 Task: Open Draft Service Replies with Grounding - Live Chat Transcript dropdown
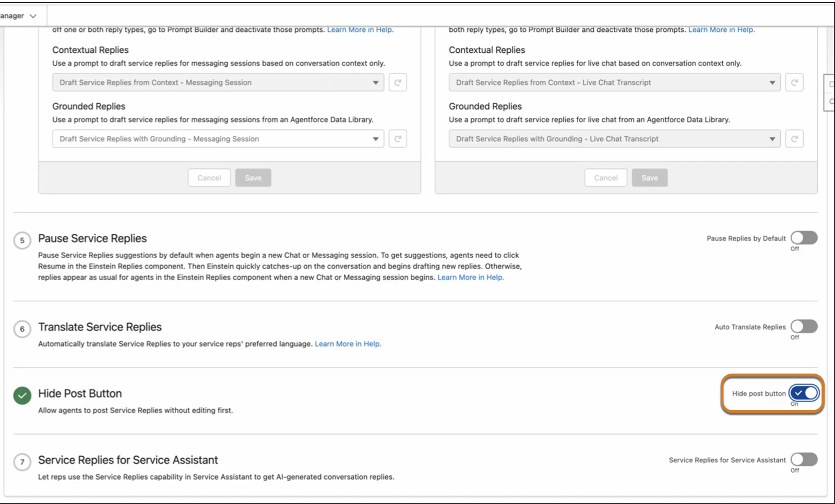615,139
